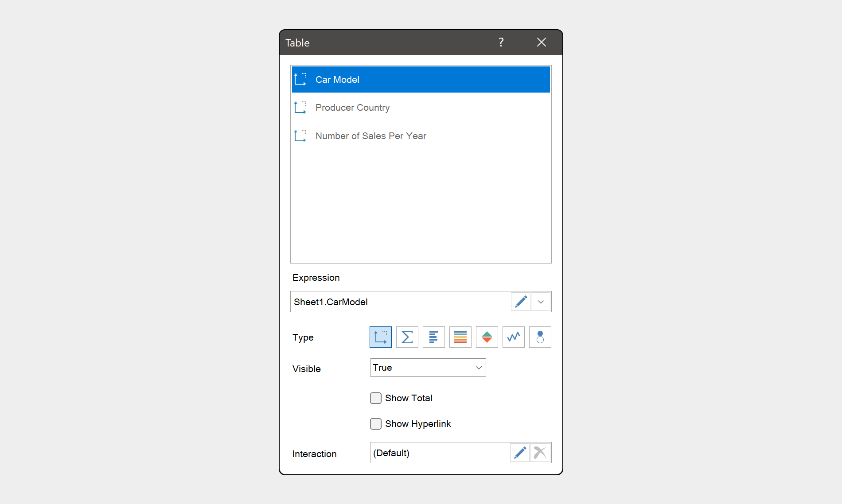
Task: Select the Bubble column type
Action: click(540, 337)
